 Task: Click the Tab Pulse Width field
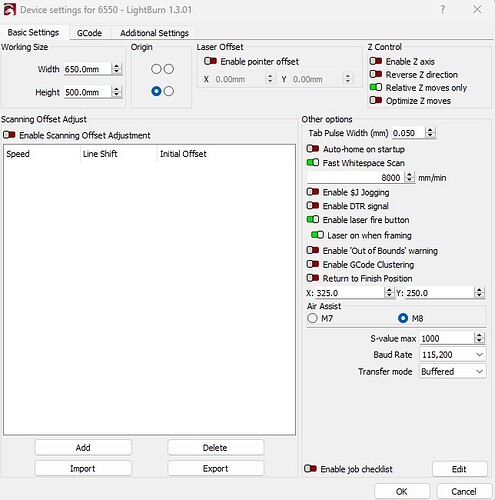coord(409,133)
